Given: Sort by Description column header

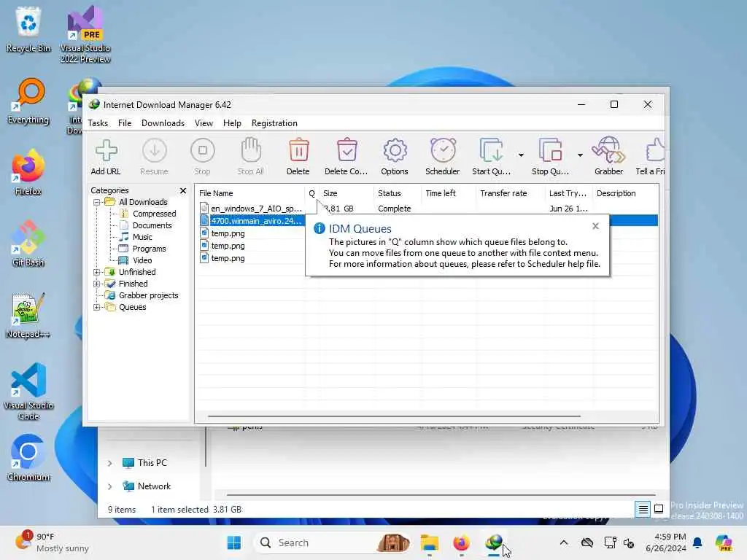Looking at the screenshot, I should pos(625,193).
